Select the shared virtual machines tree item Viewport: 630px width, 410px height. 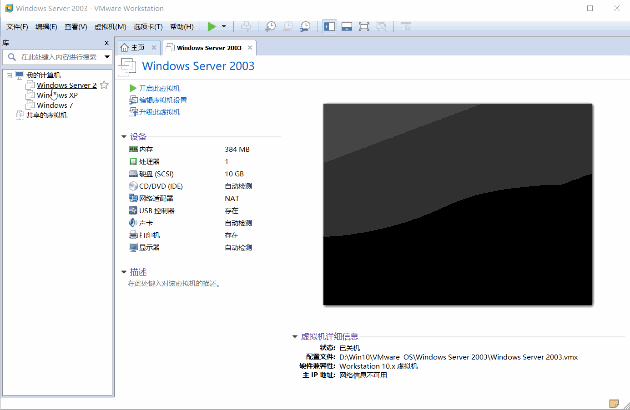pos(47,115)
